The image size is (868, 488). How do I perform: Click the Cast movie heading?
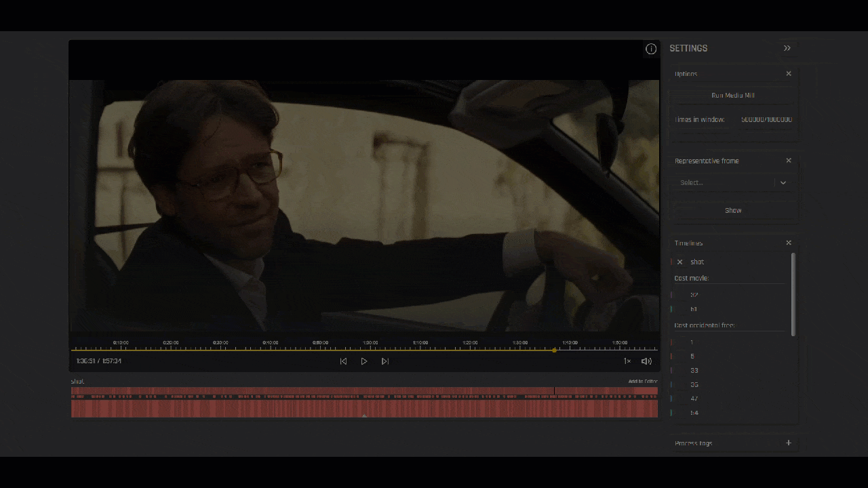pyautogui.click(x=692, y=279)
